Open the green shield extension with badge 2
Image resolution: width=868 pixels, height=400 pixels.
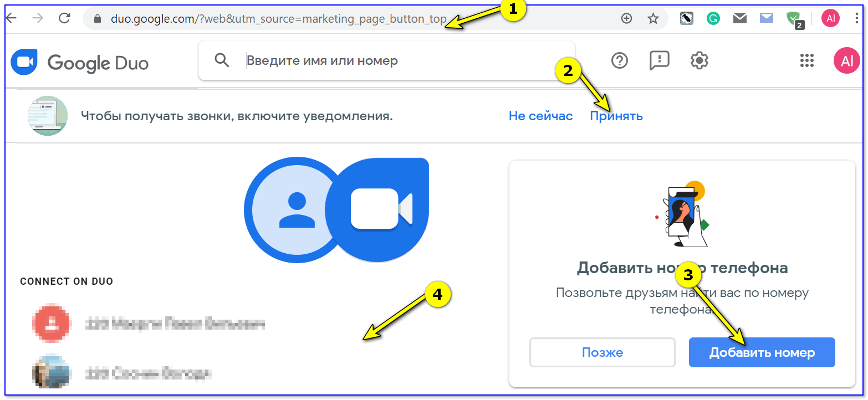pyautogui.click(x=794, y=19)
